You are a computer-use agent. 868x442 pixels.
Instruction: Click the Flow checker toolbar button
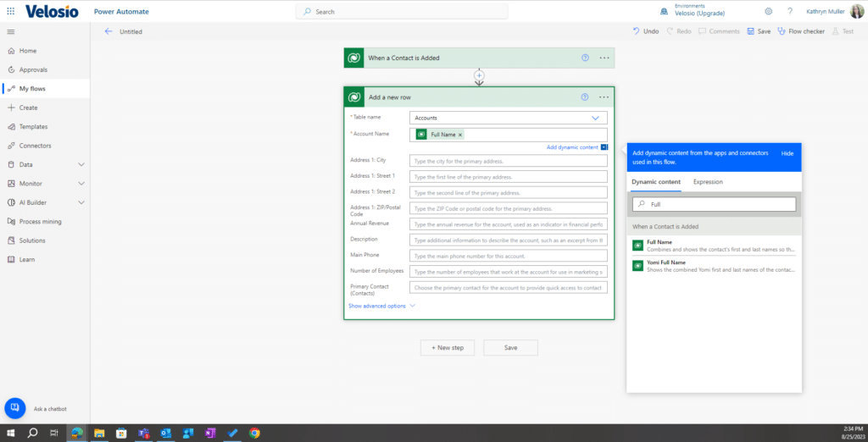800,31
